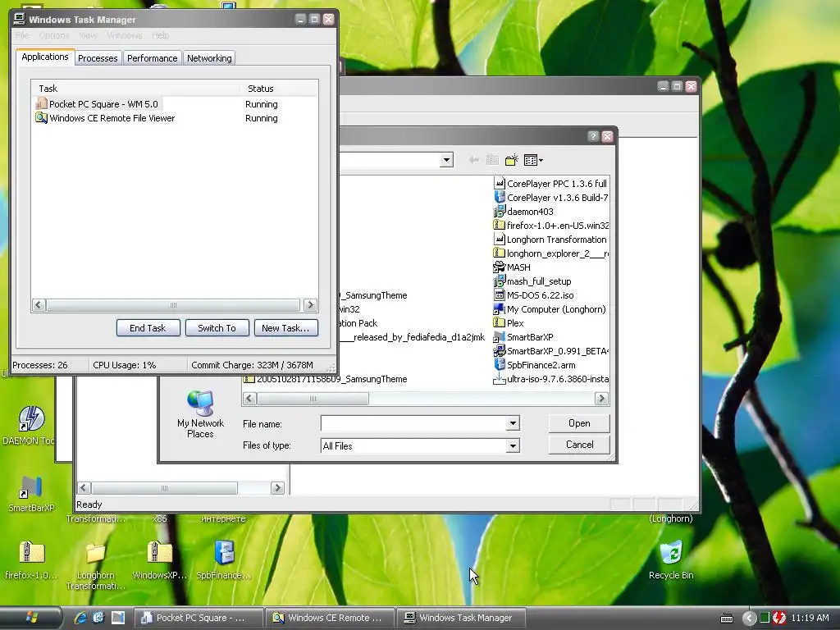
Task: Open the View menu in Task Manager
Action: coord(89,35)
